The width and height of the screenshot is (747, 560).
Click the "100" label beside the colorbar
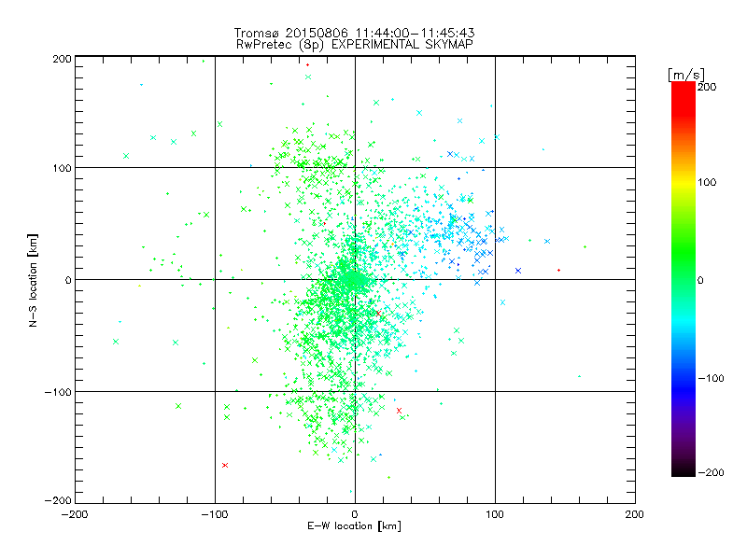pyautogui.click(x=707, y=182)
